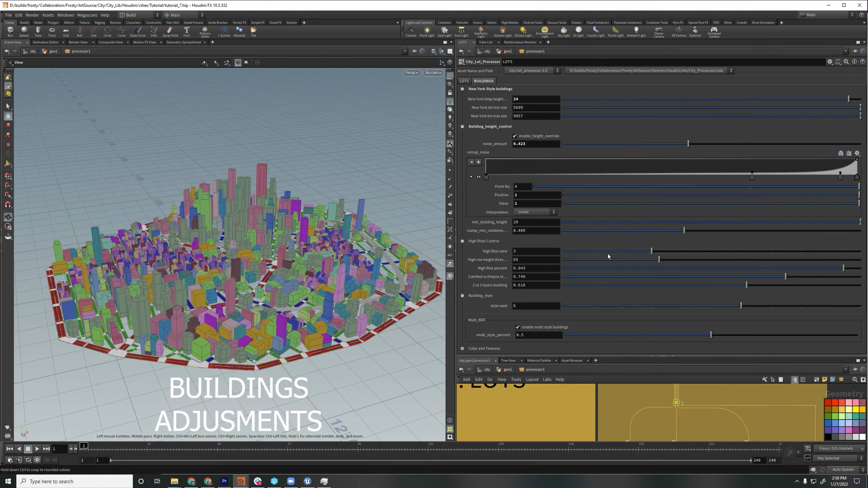Screen dimensions: 868x488
Task: Add a Camera from the shelf
Action: (411, 32)
